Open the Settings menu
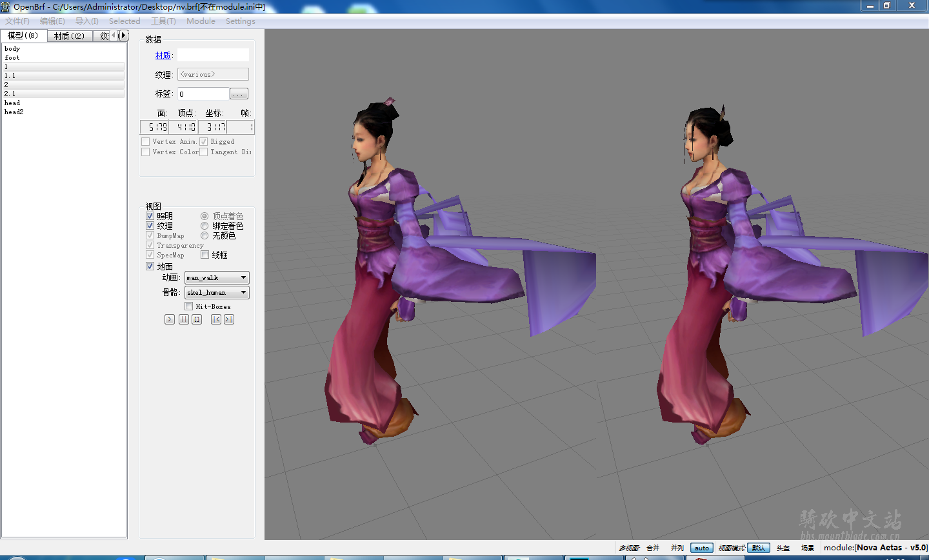The image size is (929, 560). tap(241, 21)
